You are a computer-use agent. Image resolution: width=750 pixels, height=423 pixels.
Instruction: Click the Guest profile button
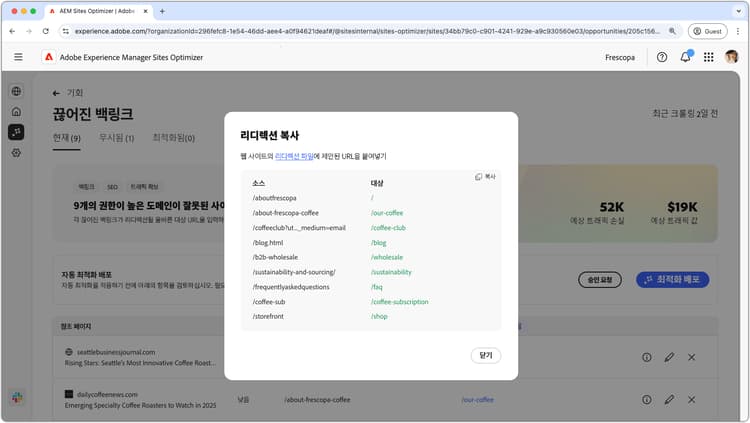(x=707, y=31)
